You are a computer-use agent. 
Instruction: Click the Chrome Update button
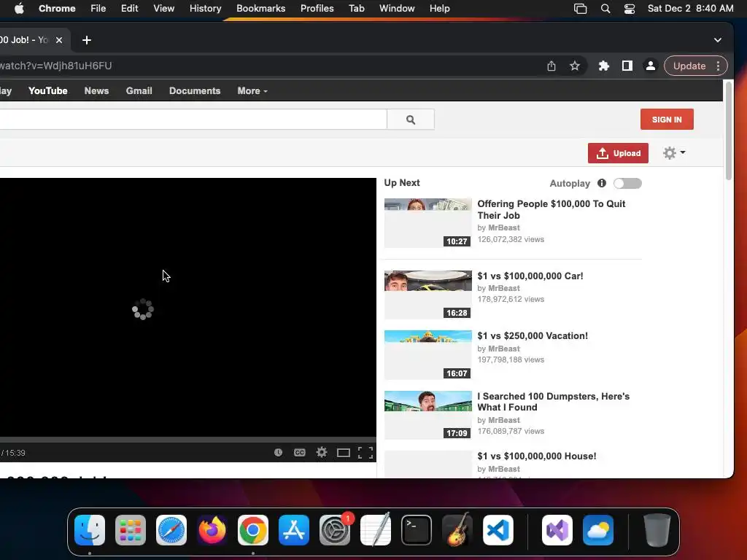point(689,66)
